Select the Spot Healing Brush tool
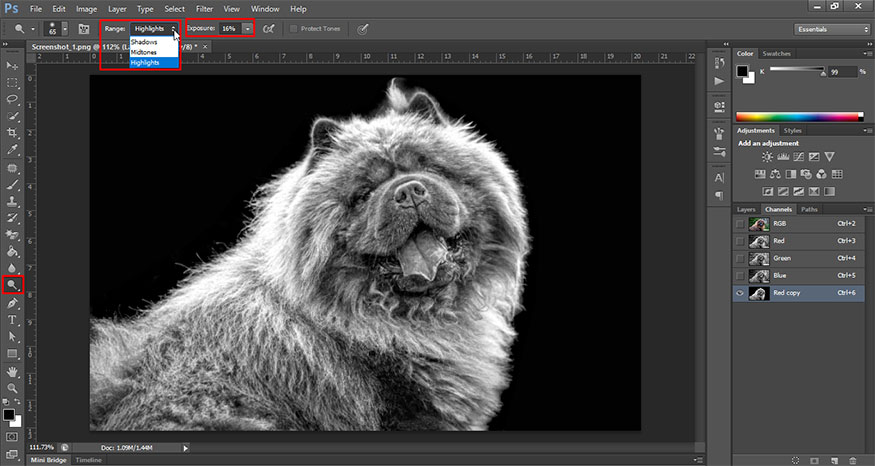Image resolution: width=875 pixels, height=466 pixels. coord(12,168)
